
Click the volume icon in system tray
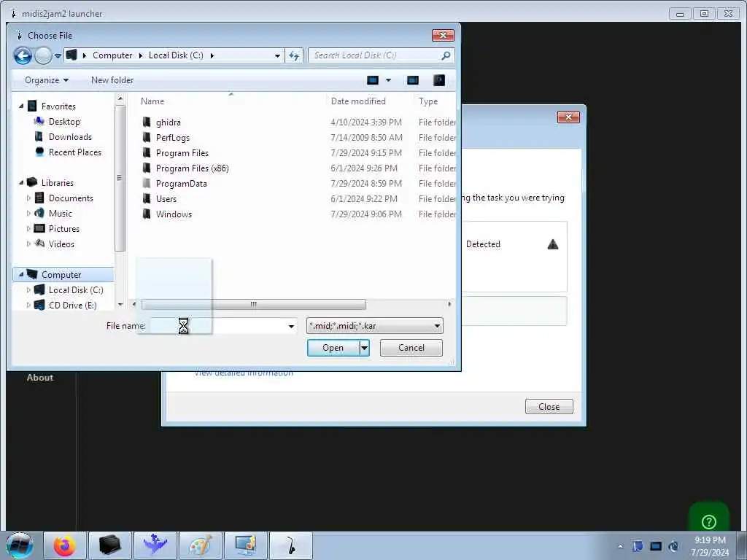(x=673, y=546)
